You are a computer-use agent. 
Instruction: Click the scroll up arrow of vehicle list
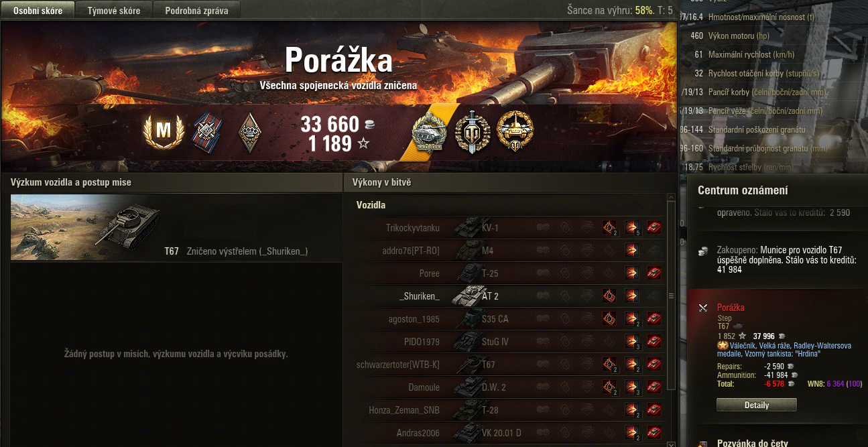point(671,198)
